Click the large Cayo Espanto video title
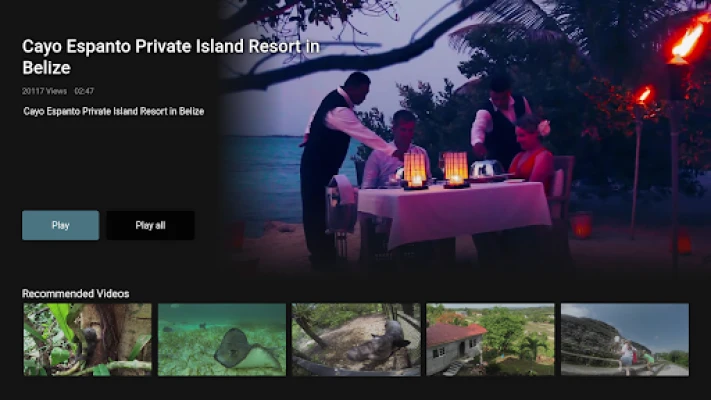This screenshot has height=400, width=711. coord(171,57)
